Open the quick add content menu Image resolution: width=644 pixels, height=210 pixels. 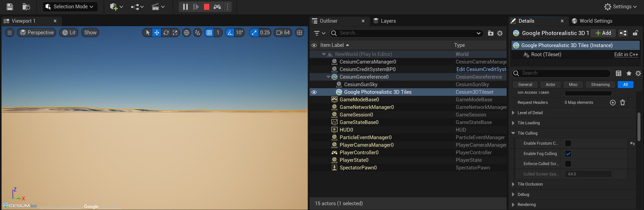(116, 6)
